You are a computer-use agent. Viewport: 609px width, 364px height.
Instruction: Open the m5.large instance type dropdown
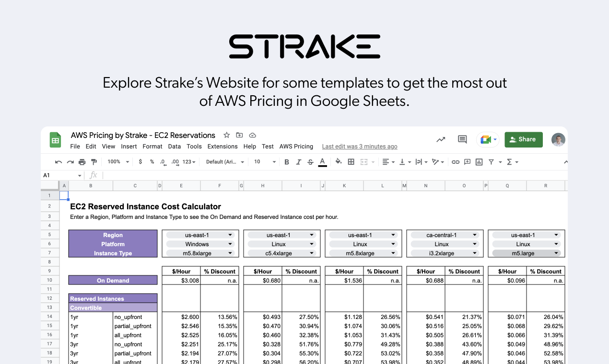(526, 253)
